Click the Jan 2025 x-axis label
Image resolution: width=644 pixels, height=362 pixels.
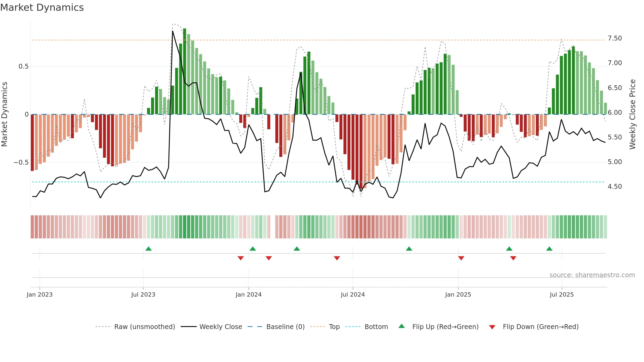pyautogui.click(x=458, y=294)
